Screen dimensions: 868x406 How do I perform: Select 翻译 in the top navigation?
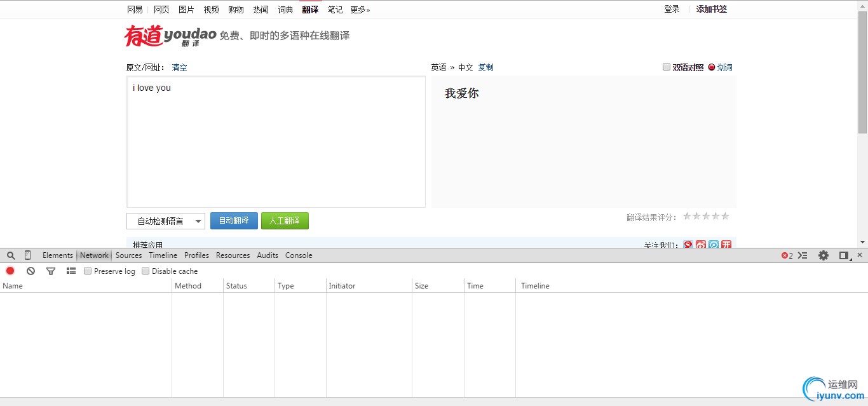point(311,10)
